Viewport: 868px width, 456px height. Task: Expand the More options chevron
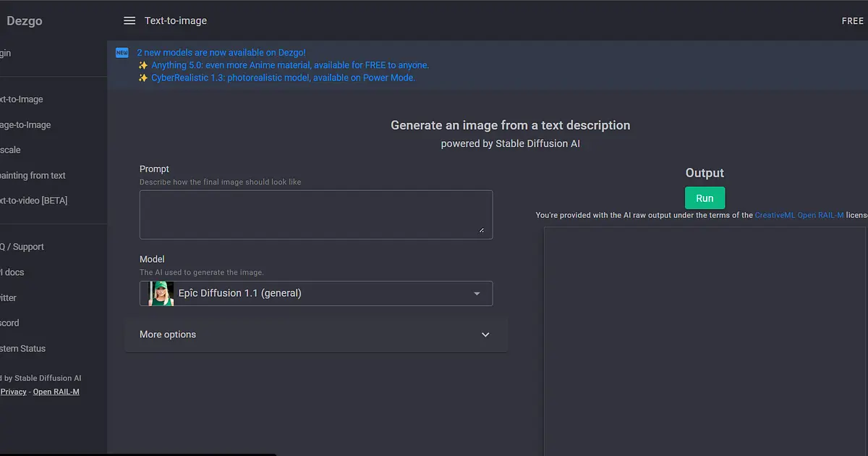[485, 334]
